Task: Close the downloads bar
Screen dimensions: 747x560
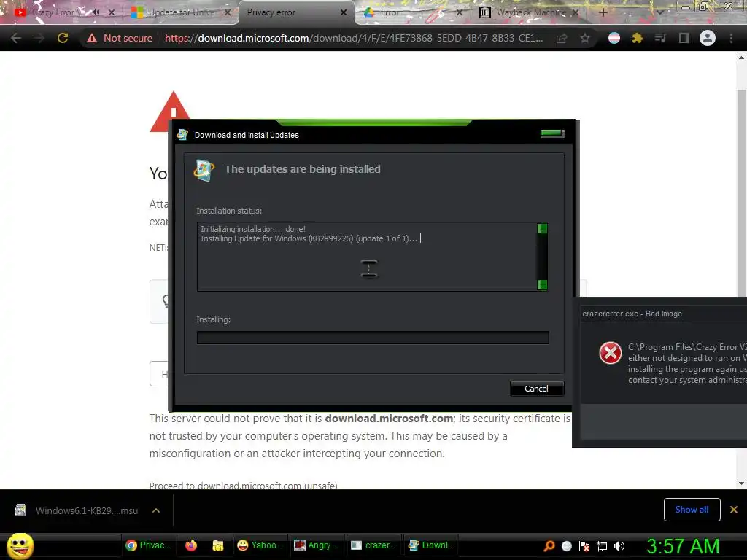Action: [734, 510]
